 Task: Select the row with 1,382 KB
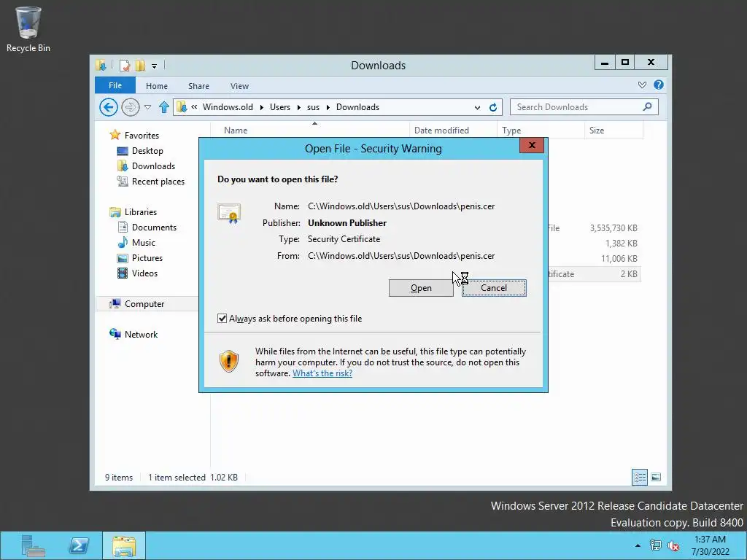(x=594, y=244)
